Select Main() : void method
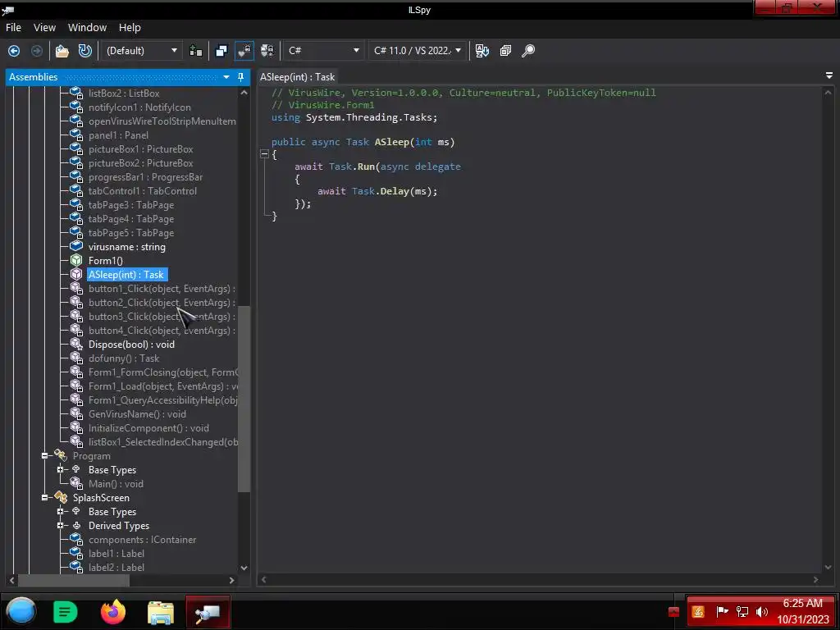The height and width of the screenshot is (630, 840). pos(116,484)
